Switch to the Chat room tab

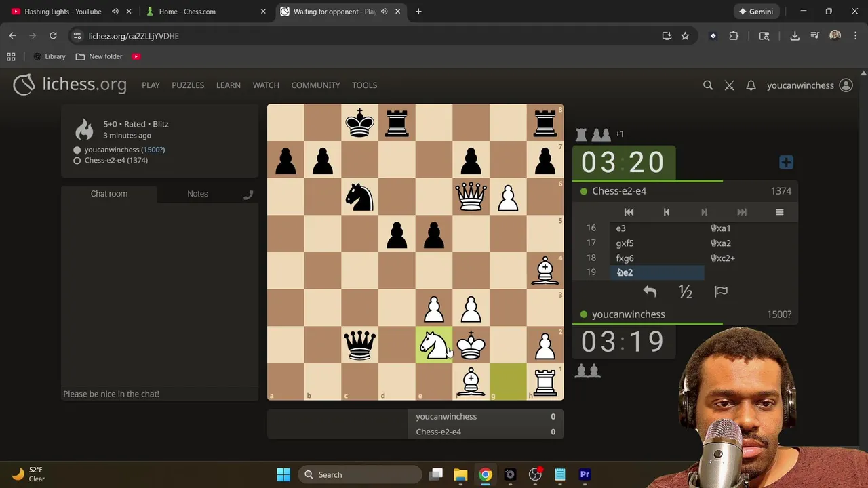click(x=109, y=194)
